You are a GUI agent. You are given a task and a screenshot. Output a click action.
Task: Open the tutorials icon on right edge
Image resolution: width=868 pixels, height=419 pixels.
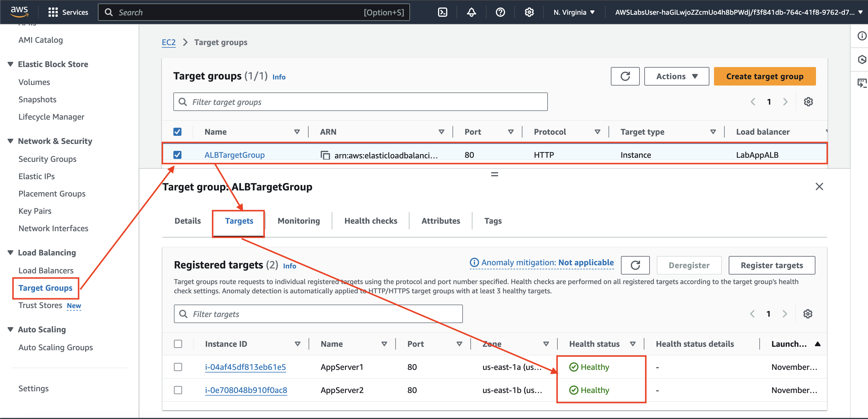pos(862,83)
